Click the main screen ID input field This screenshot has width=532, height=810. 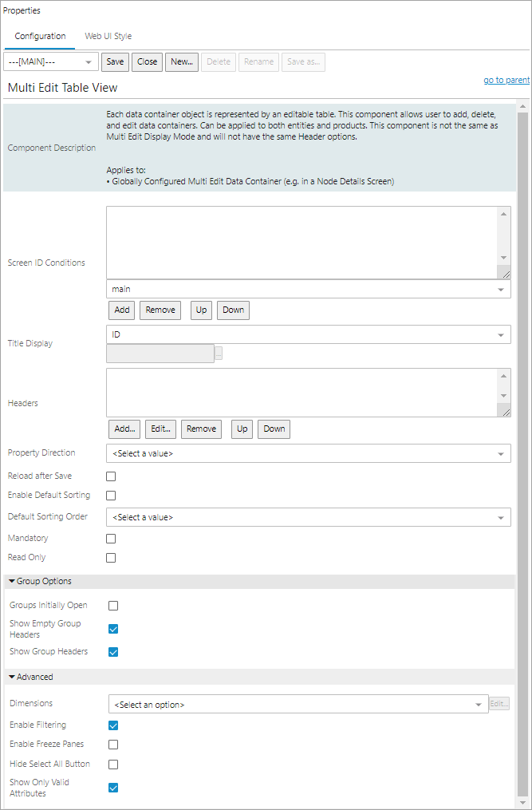pyautogui.click(x=303, y=289)
